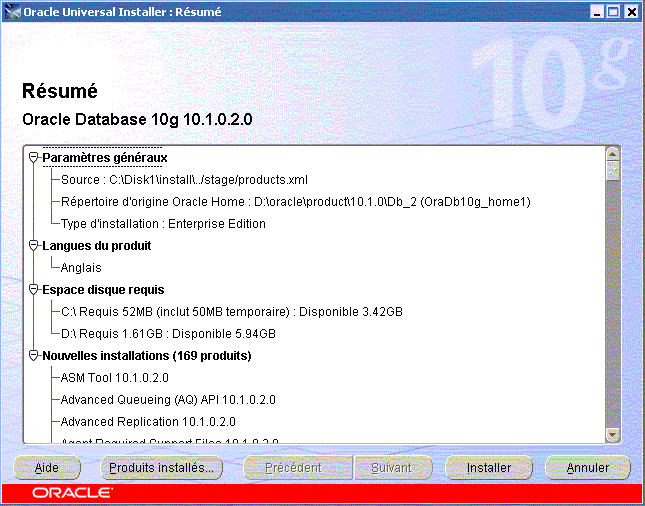Collapse the Langues du produit node
The image size is (645, 506).
tap(34, 246)
